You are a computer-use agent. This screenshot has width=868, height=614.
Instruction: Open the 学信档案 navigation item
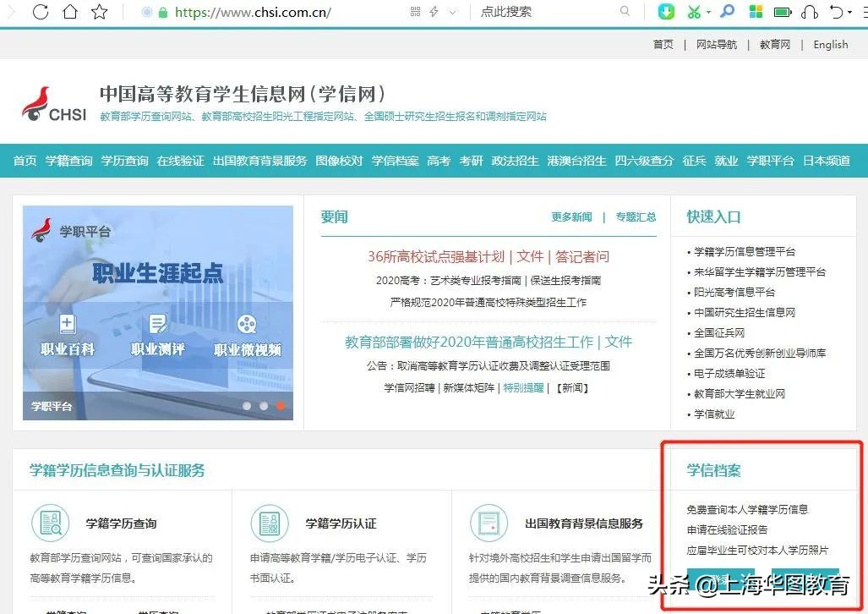[x=394, y=161]
